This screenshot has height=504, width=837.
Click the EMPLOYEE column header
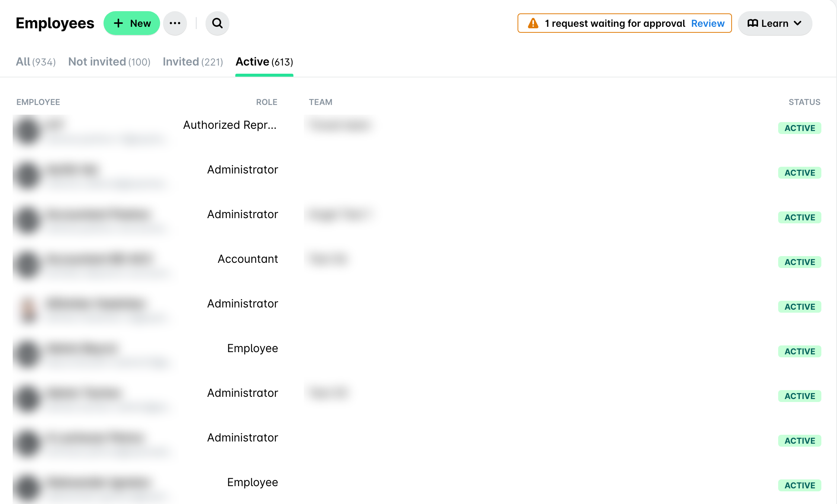(x=38, y=102)
